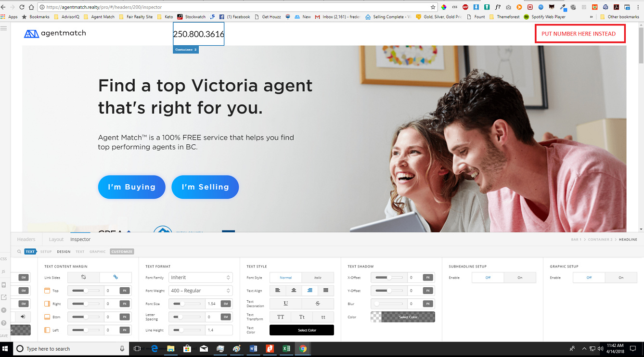Select uppercase TT text transform
The height and width of the screenshot is (357, 644).
coord(280,317)
